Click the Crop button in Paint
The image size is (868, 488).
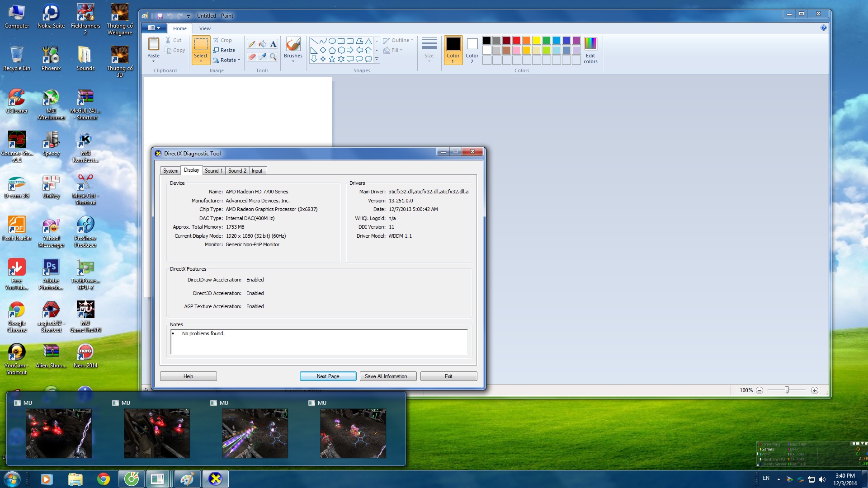tap(223, 40)
